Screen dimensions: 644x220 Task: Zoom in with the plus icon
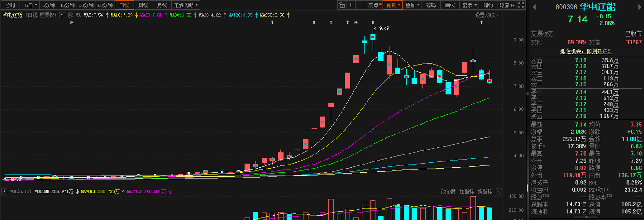click(351, 5)
